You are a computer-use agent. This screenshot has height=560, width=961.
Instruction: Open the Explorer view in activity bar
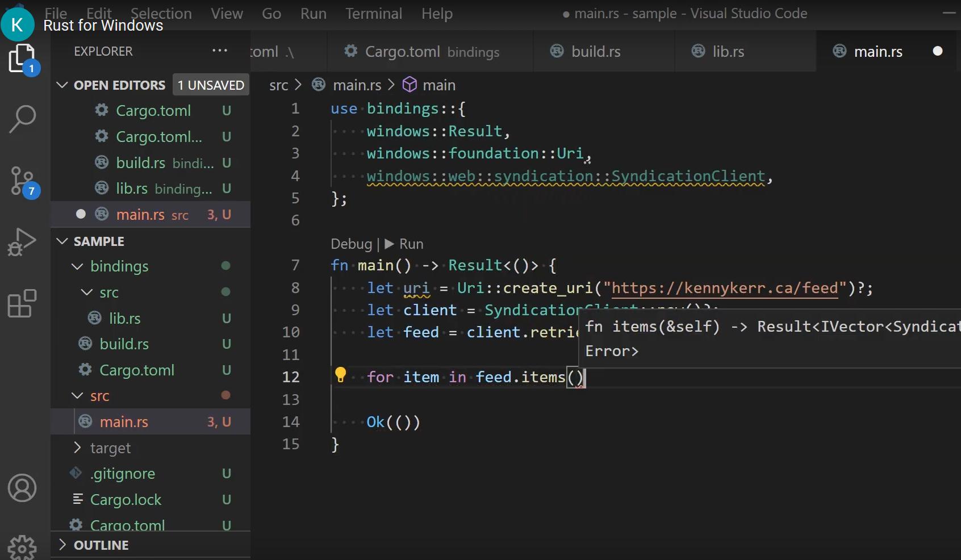pyautogui.click(x=23, y=59)
